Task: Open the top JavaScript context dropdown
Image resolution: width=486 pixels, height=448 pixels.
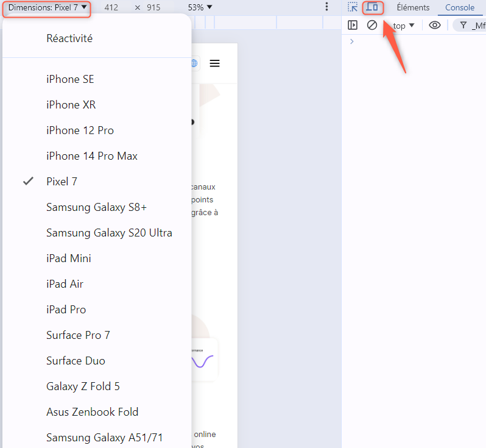Action: [x=404, y=26]
